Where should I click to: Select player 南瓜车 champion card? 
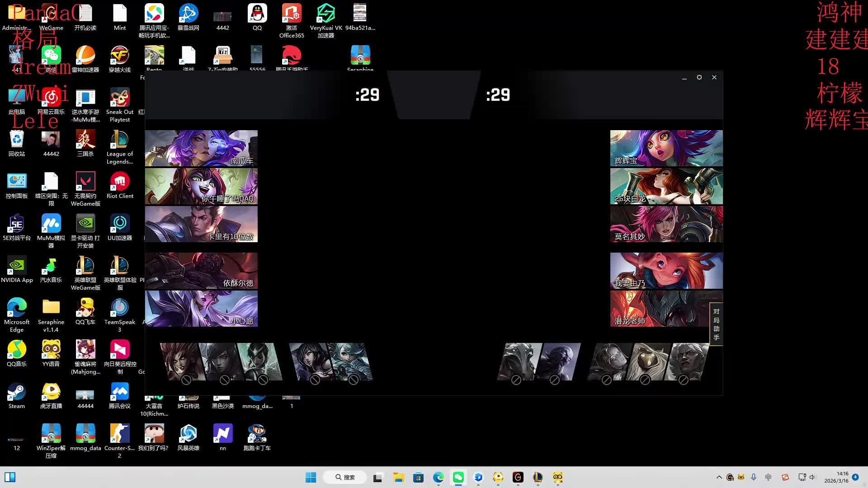point(201,148)
